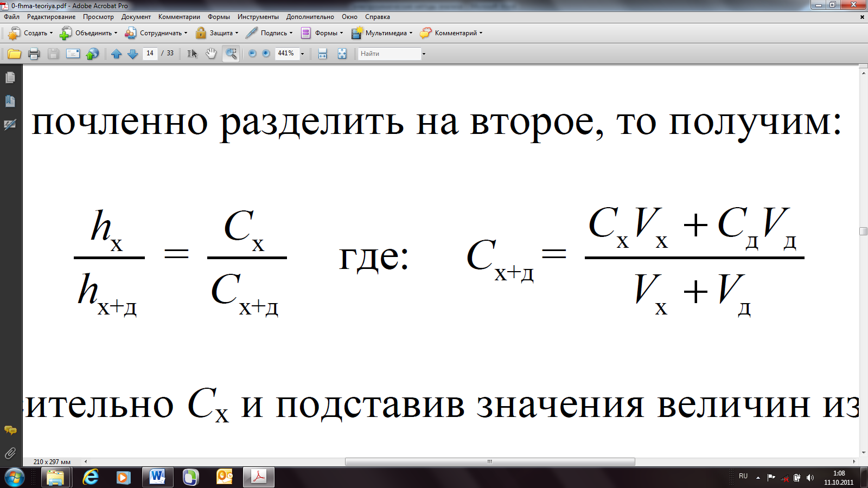Viewport: 868px width, 488px height.
Task: Click the horizontal scrollbar left arrow
Action: [x=85, y=462]
